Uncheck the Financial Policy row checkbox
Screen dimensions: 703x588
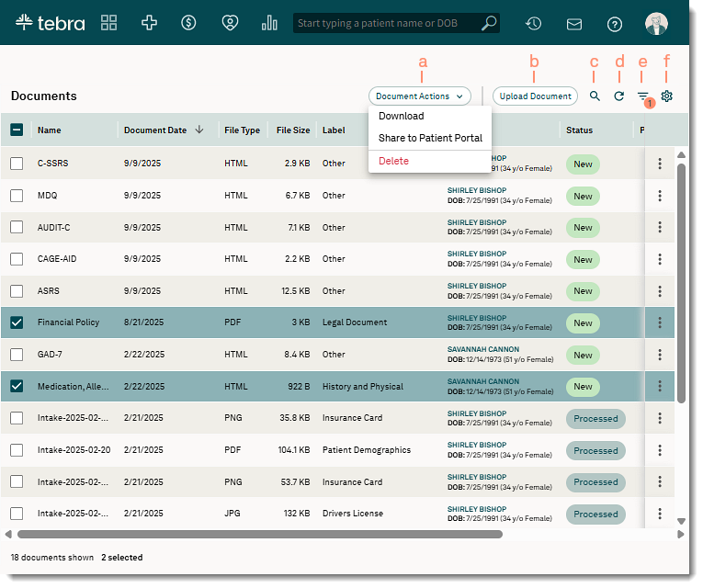[17, 322]
